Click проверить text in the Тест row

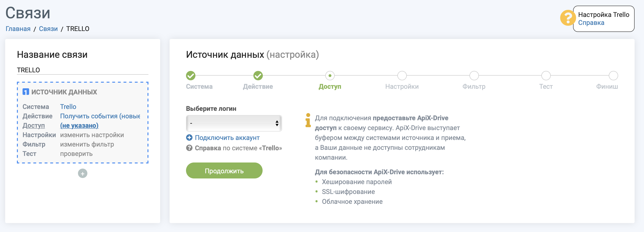[x=76, y=154]
